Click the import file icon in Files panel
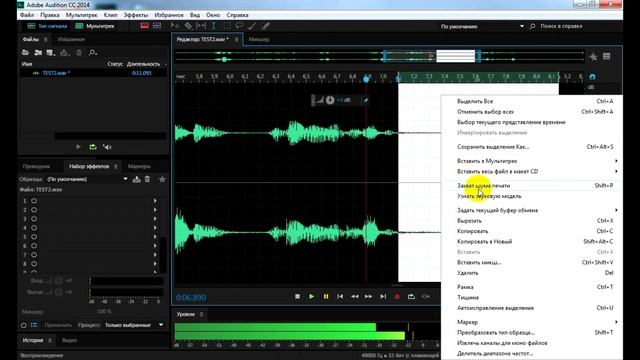Image resolution: width=640 pixels, height=360 pixels. [x=38, y=53]
